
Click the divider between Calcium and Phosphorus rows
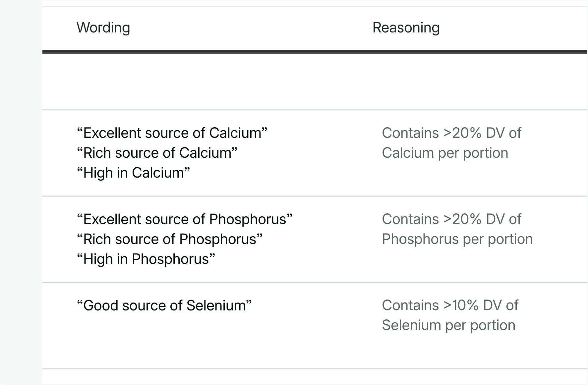[315, 196]
